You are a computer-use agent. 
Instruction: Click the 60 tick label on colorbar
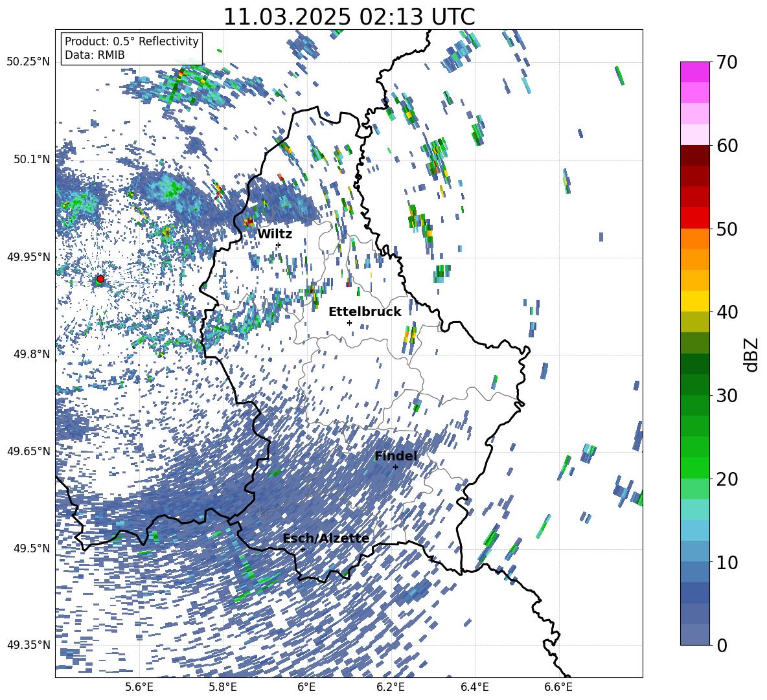[727, 146]
